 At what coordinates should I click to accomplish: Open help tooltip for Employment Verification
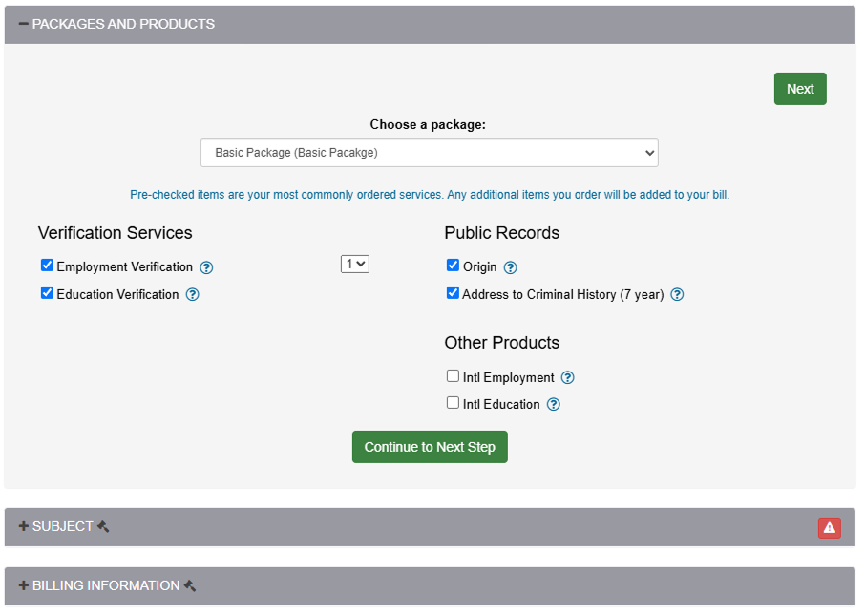(x=206, y=267)
